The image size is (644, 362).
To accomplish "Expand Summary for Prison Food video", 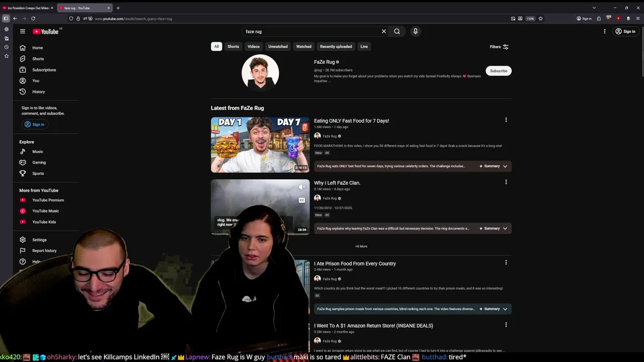I will coord(494,309).
